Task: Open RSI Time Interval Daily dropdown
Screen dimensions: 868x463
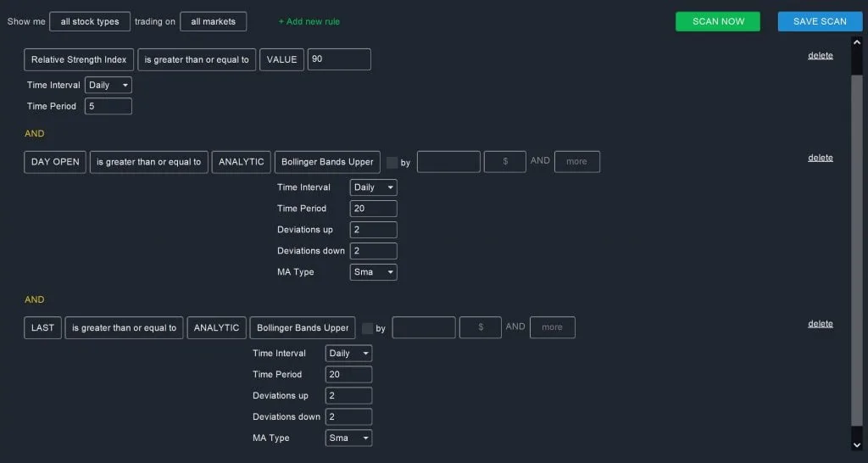Action: (108, 85)
